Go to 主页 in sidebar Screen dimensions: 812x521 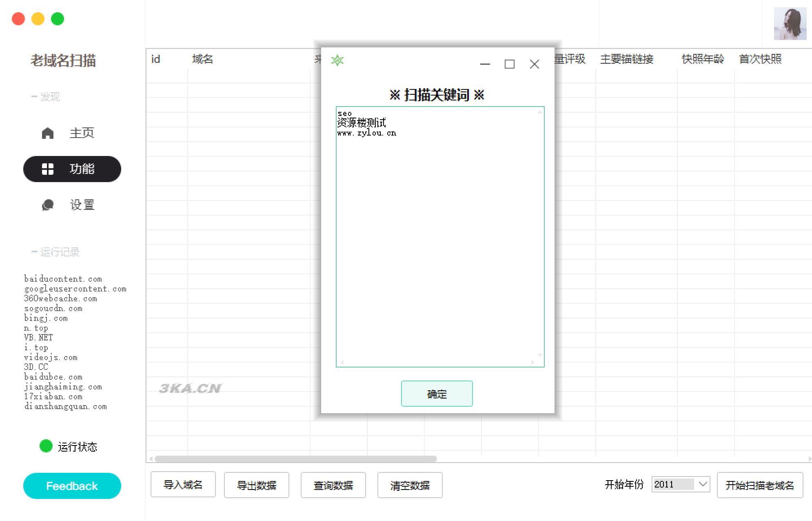coord(72,133)
